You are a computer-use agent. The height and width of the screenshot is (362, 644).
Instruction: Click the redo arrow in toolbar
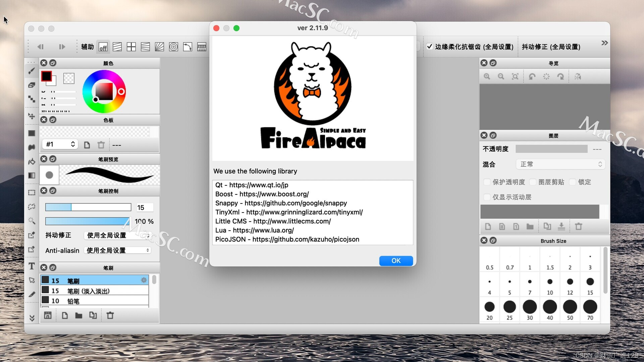click(62, 47)
